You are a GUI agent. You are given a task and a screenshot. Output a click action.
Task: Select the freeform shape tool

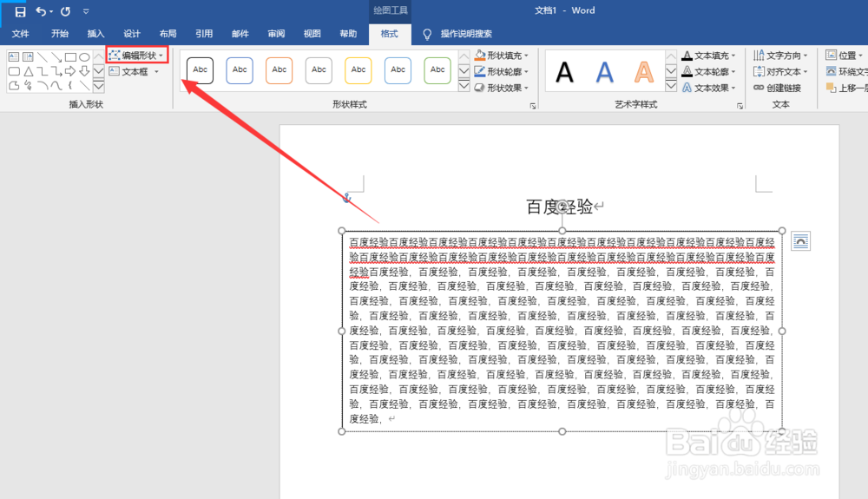click(x=14, y=85)
